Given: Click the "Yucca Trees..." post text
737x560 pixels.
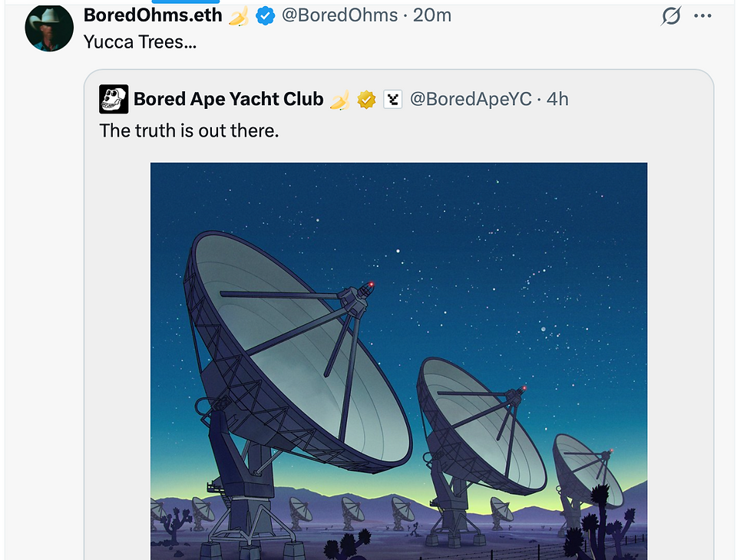Looking at the screenshot, I should click(x=140, y=42).
